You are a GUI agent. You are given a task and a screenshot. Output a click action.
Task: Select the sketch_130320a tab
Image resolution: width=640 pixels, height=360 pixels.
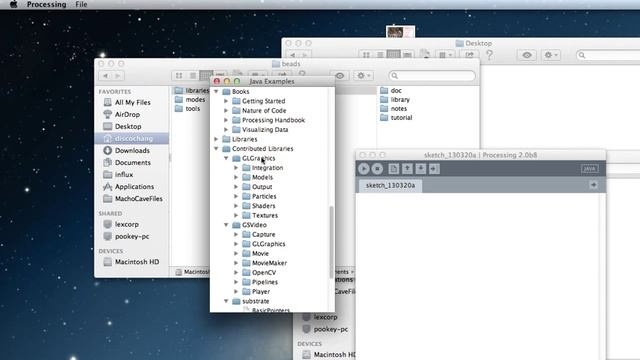pyautogui.click(x=390, y=185)
